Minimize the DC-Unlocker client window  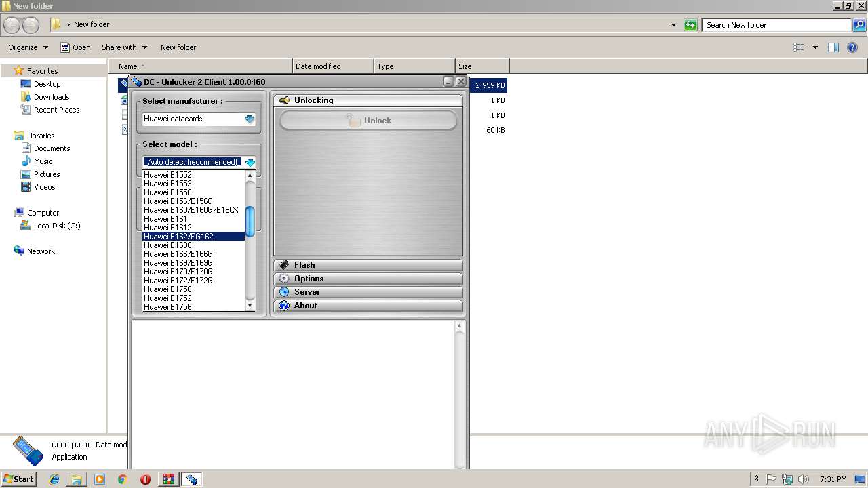point(449,81)
